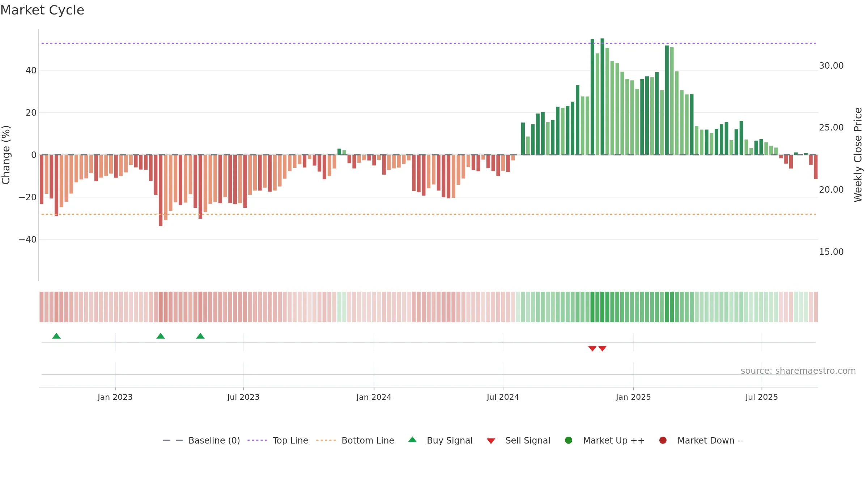The height and width of the screenshot is (488, 868).
Task: Click the 30.00 price axis label
Action: [831, 66]
